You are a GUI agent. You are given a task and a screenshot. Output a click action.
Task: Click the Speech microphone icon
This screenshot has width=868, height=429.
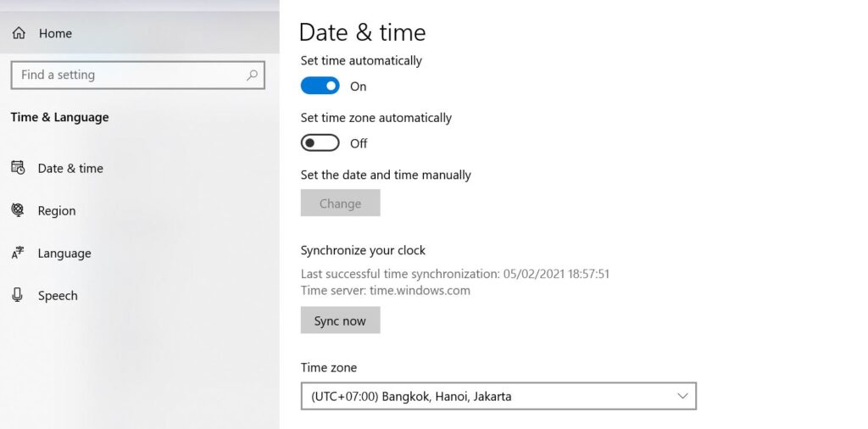click(x=18, y=295)
